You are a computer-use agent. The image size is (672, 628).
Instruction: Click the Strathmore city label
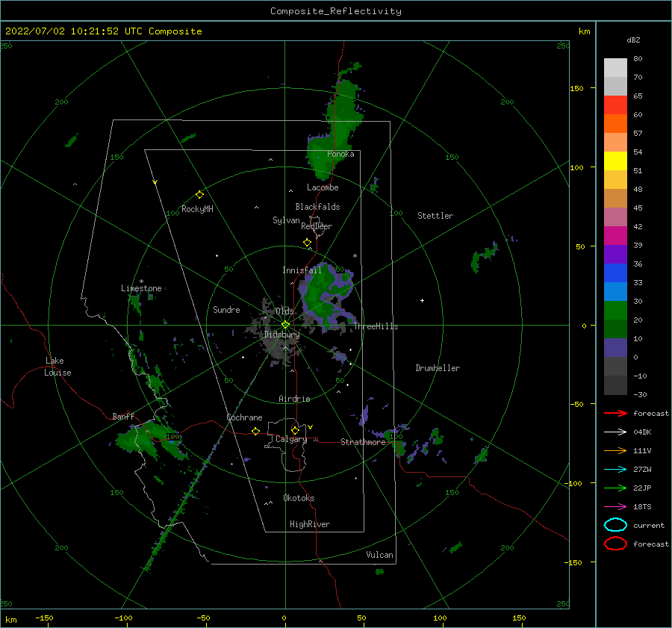364,442
